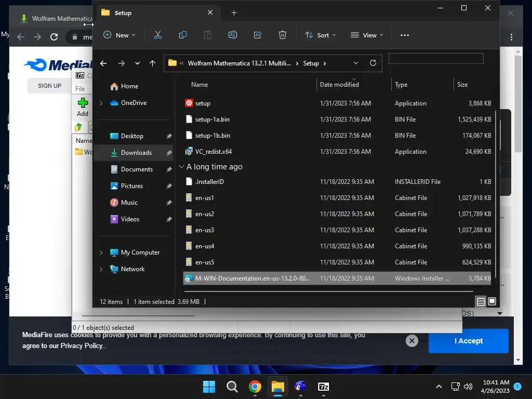Select the setup-1a.bin file

coord(337,119)
